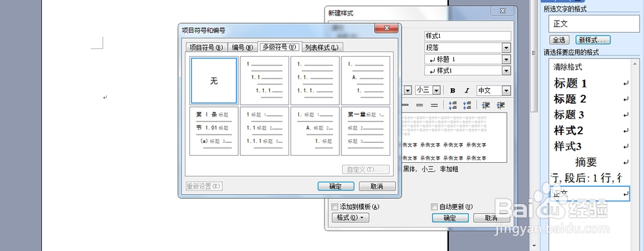Select the 无 numbering thumbnail
Viewport: 644px width, 251px height.
[214, 80]
